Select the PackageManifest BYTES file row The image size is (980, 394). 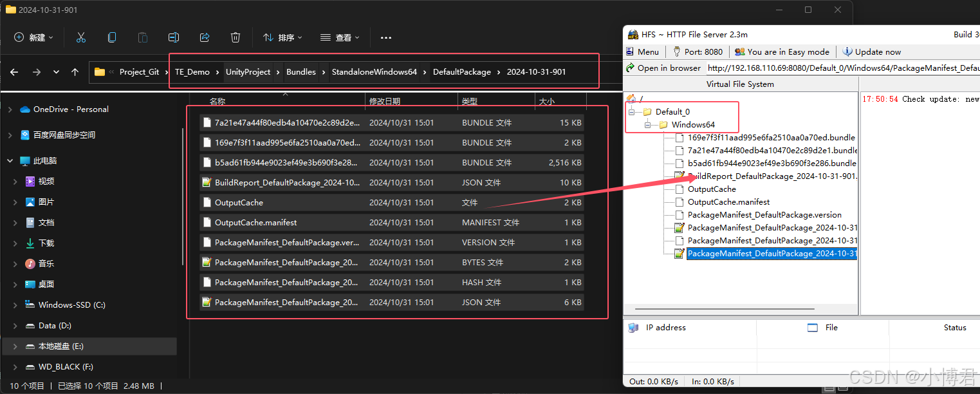(391, 262)
